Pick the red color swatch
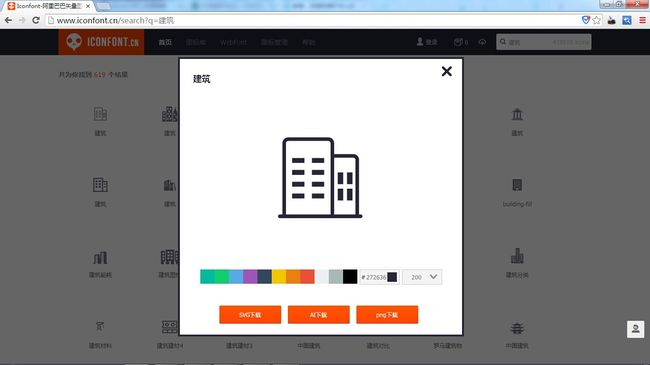 (308, 277)
